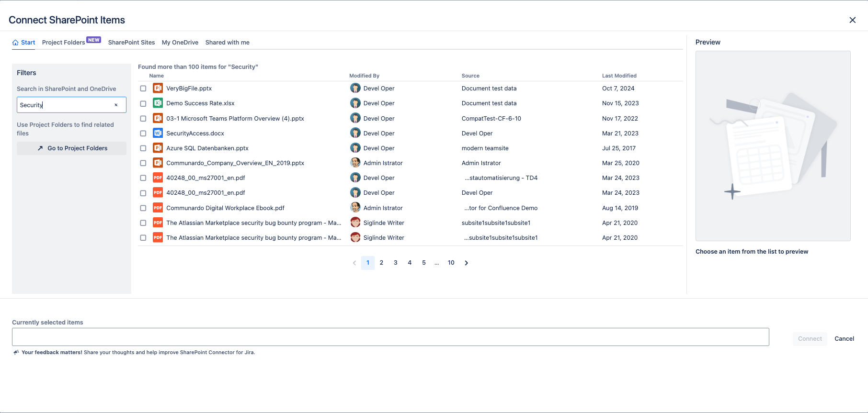Switch to the SharePoint Sites tab
The width and height of the screenshot is (868, 413).
(x=131, y=43)
